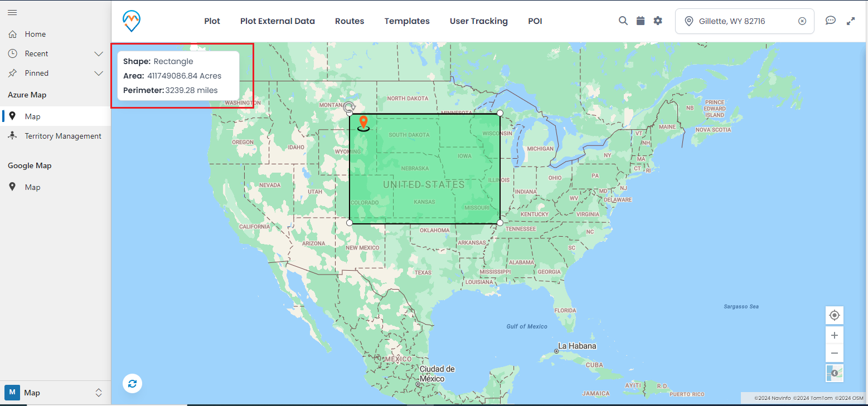Select rectangle top-right corner handle

point(500,113)
